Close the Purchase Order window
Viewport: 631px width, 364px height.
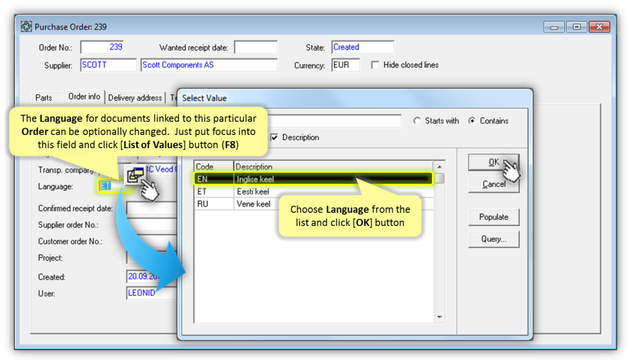pos(599,27)
